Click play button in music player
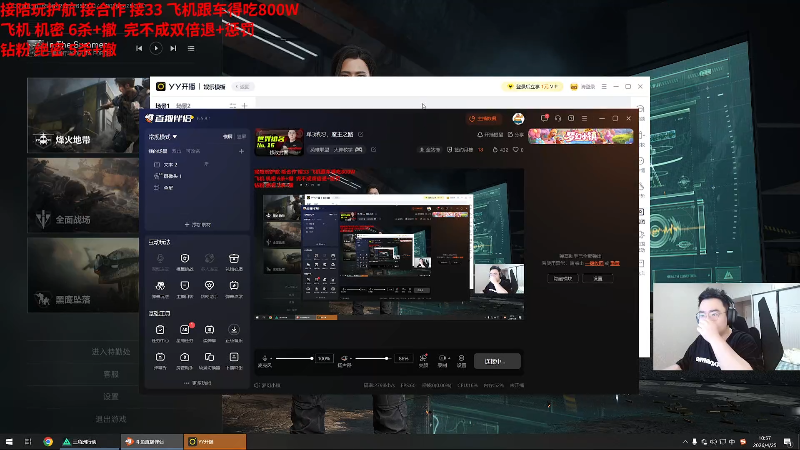This screenshot has width=800, height=450. pyautogui.click(x=156, y=48)
